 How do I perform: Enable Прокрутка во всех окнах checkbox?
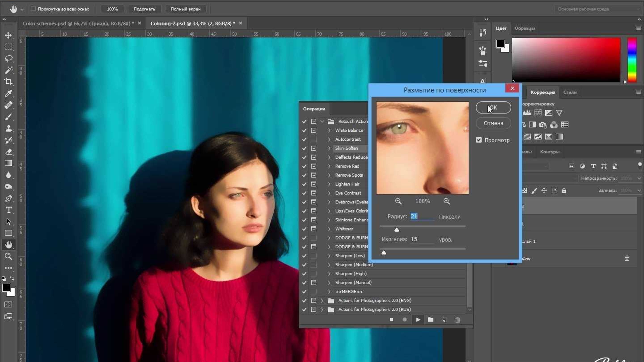[33, 9]
